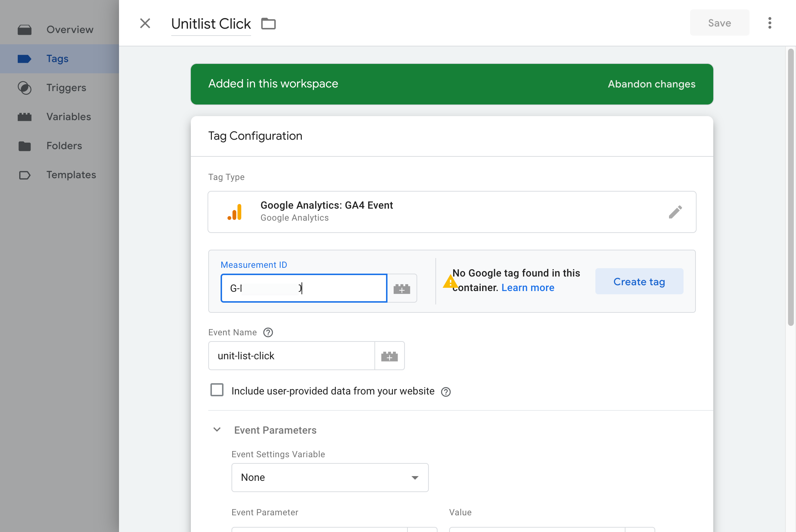Viewport: 796px width, 532px height.
Task: Click the Create tag button
Action: pos(639,282)
